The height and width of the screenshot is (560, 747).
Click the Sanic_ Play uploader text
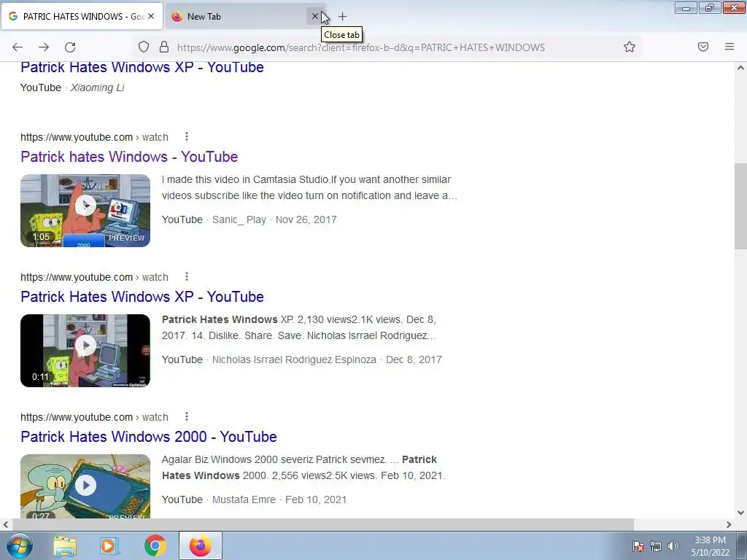239,219
